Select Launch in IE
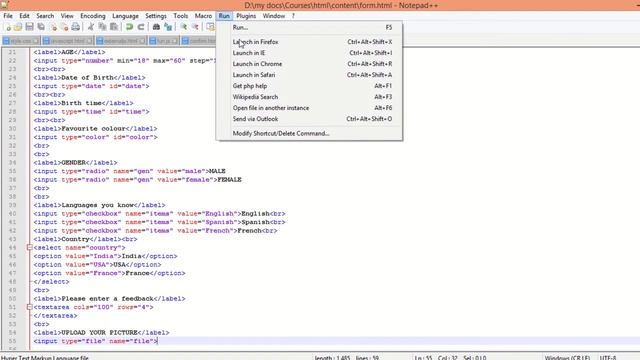640x360 pixels. tap(309, 53)
